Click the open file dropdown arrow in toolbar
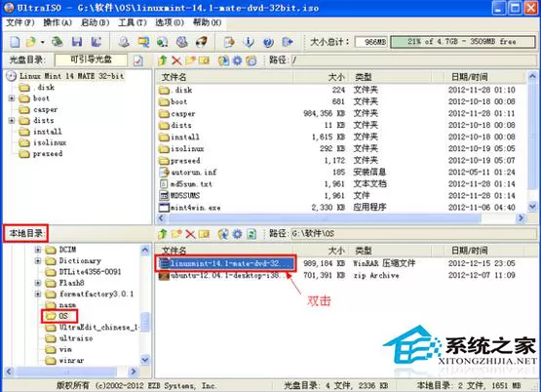 tap(43, 43)
